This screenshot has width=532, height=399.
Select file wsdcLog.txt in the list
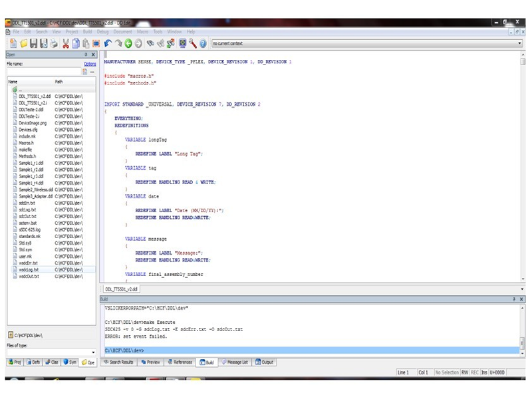(29, 269)
